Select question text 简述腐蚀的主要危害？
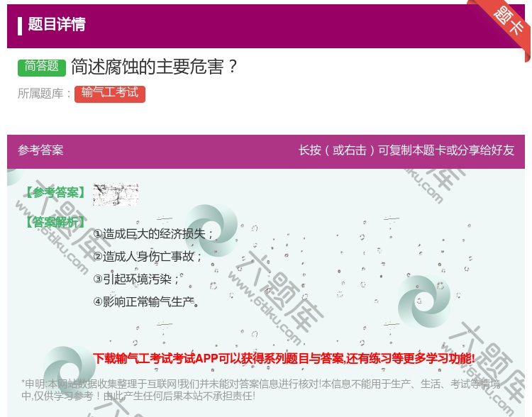Image resolution: width=532 pixels, height=417 pixels. coord(155,67)
